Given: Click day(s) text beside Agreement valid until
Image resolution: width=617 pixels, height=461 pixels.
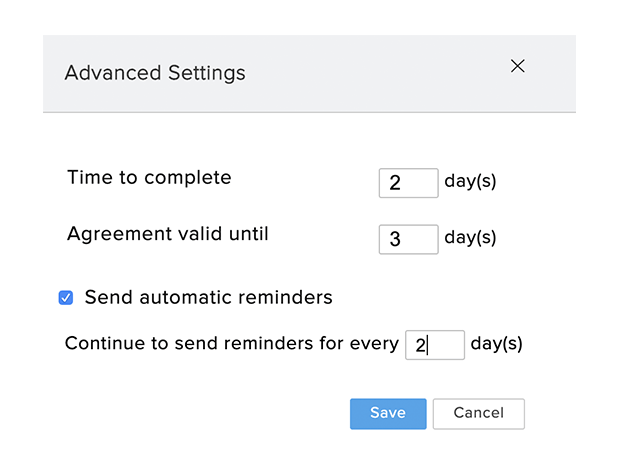Looking at the screenshot, I should pyautogui.click(x=470, y=239).
